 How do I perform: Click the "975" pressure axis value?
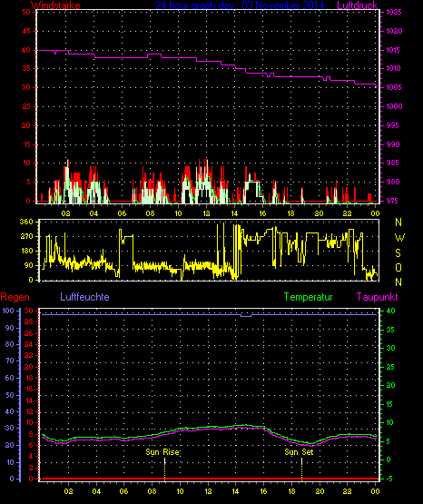(x=393, y=201)
